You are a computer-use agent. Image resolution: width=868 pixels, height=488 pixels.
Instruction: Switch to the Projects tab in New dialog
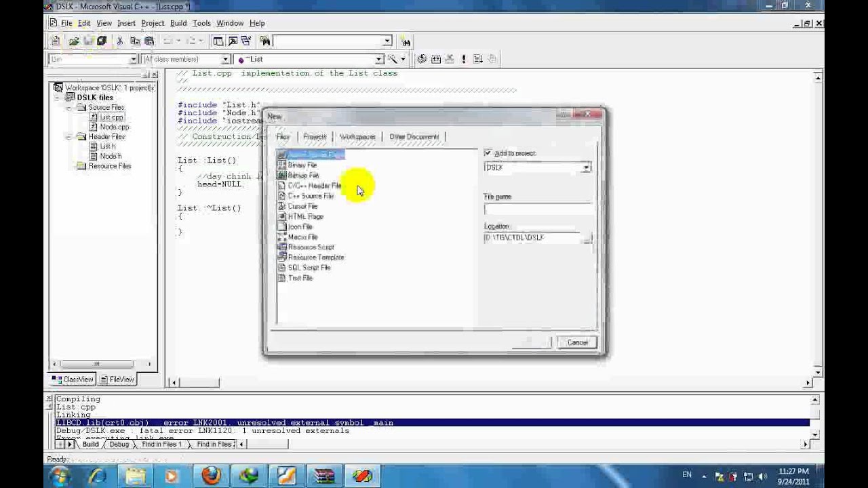click(x=315, y=137)
